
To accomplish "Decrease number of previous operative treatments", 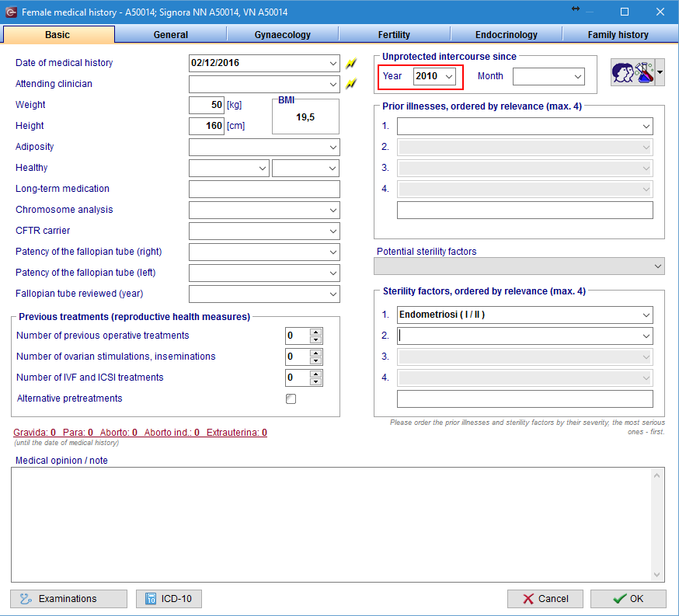I will (x=316, y=339).
